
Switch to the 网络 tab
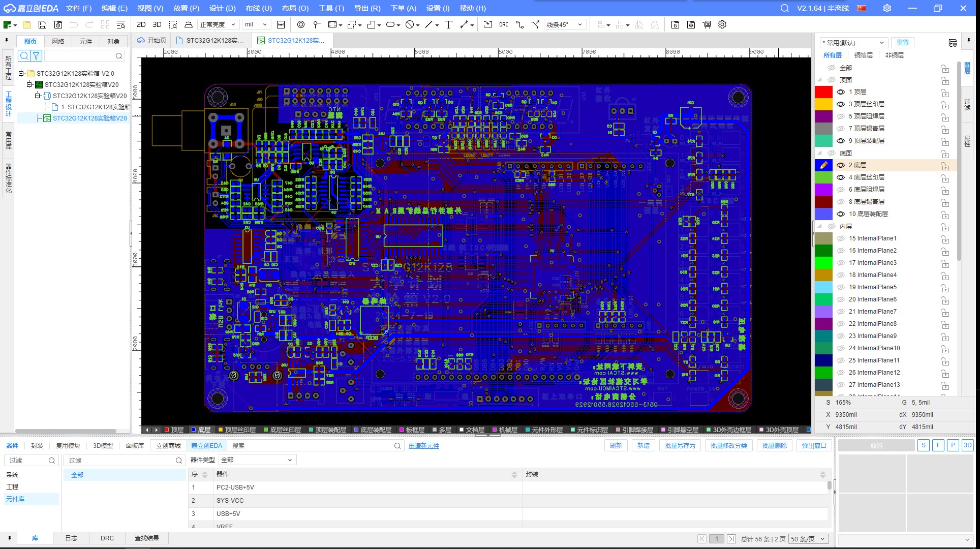coord(58,41)
